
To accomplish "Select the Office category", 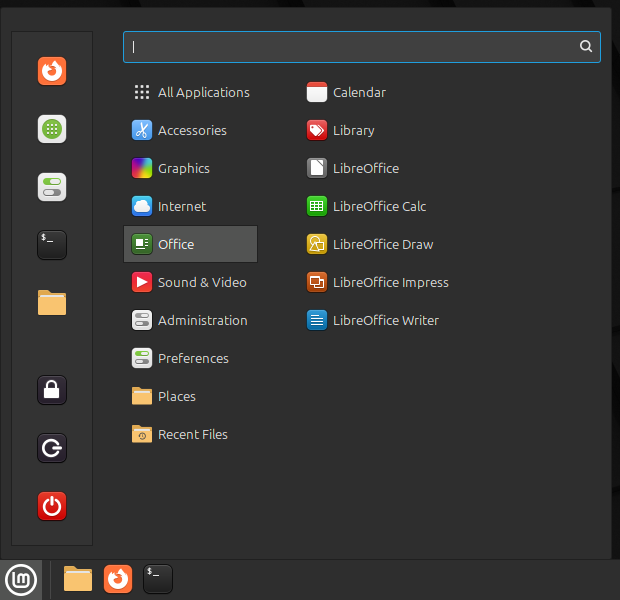I will pyautogui.click(x=191, y=244).
